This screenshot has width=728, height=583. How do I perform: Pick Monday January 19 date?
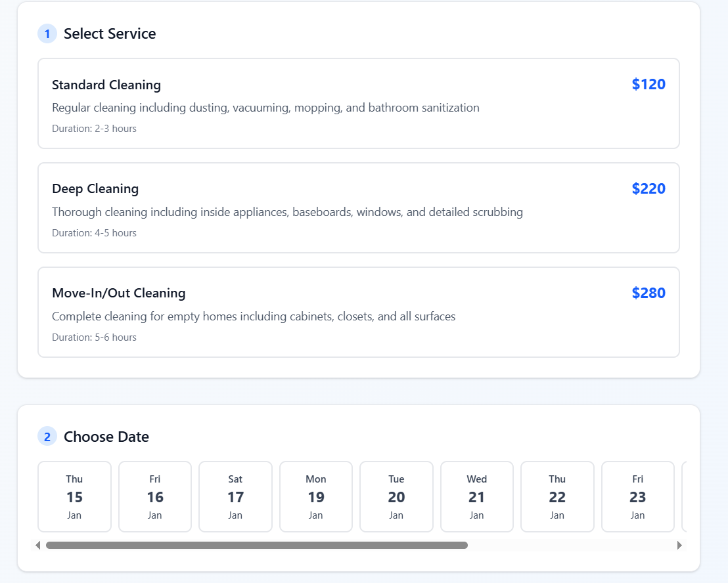click(x=316, y=496)
